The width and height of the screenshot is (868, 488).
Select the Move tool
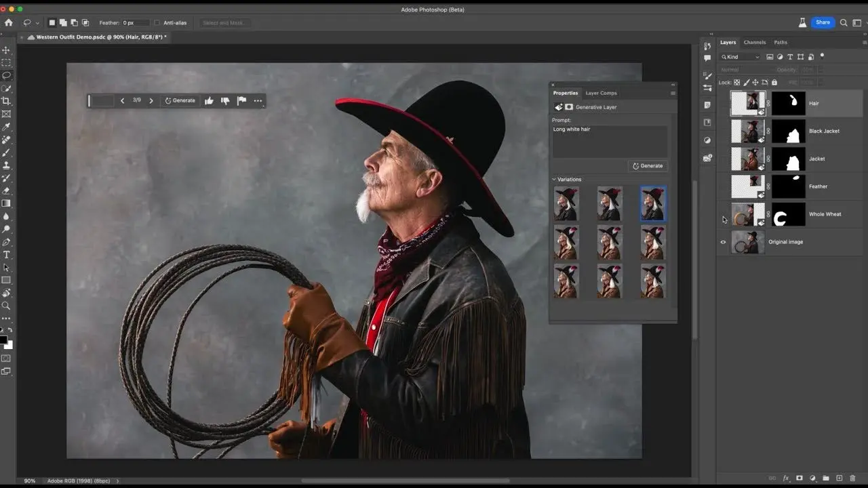point(7,50)
